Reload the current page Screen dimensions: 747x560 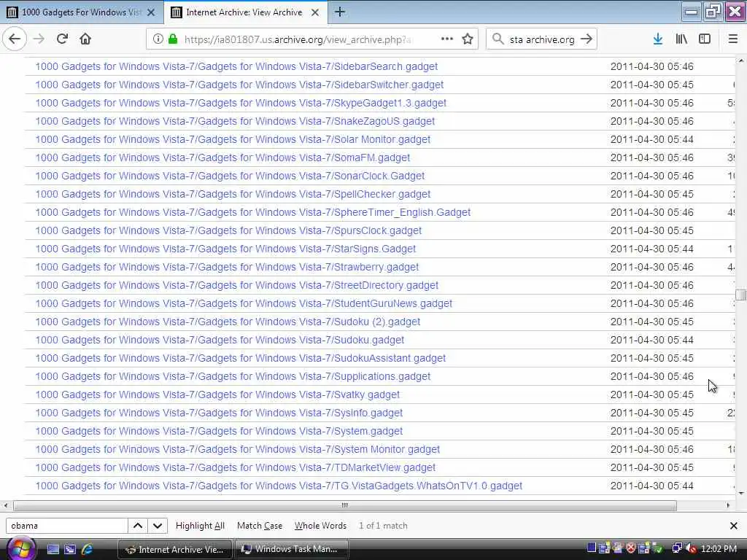(62, 39)
